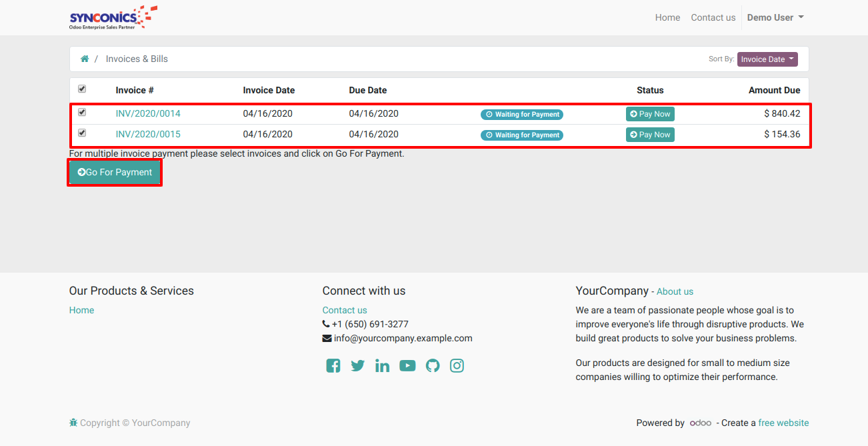
Task: Uncheck the checkbox for INV/2020/0015
Action: 82,133
